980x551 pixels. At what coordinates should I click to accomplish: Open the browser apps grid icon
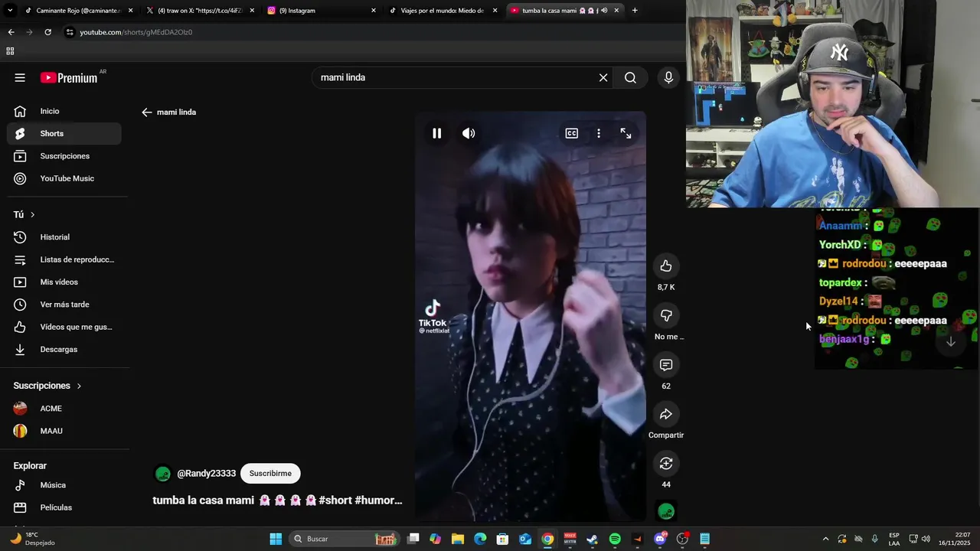pos(10,51)
